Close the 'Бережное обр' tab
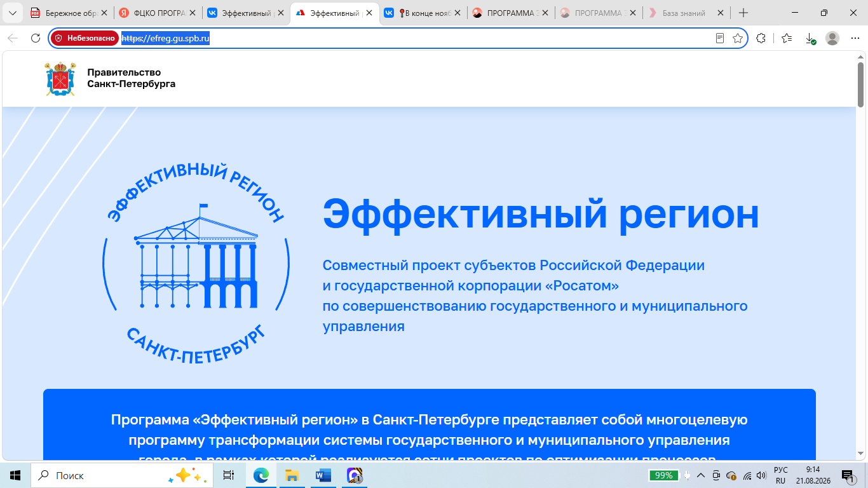 click(x=105, y=13)
